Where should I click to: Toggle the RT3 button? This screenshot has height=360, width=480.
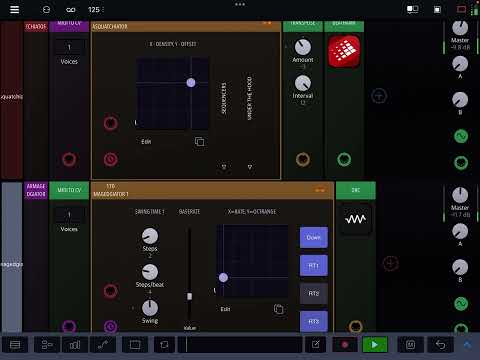tap(314, 321)
